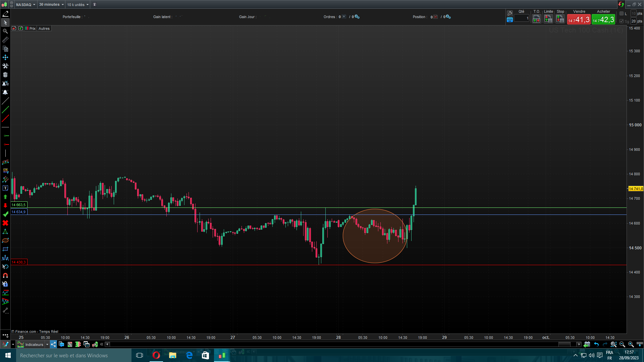The width and height of the screenshot is (644, 362).
Task: Click the Qté quantity input field
Action: pos(522,18)
